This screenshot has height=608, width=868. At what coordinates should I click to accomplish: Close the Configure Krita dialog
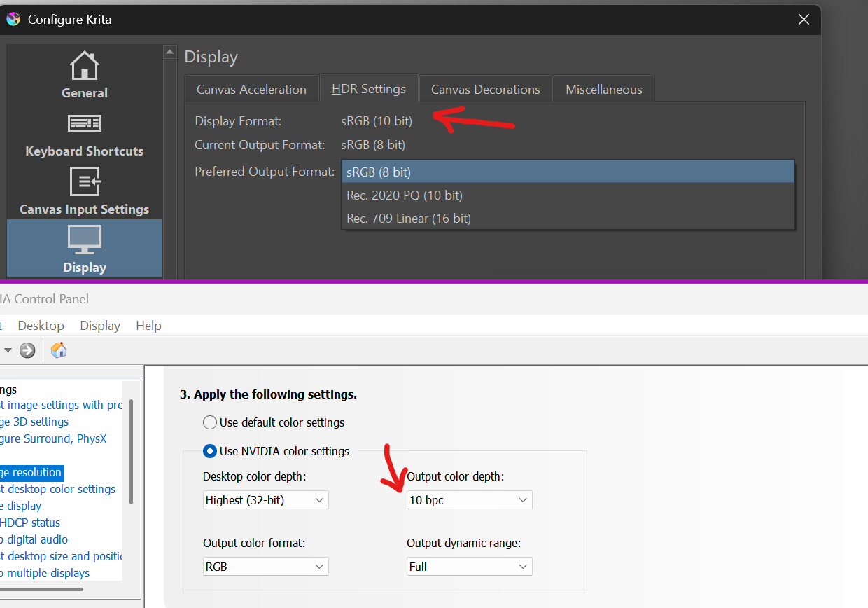(804, 20)
